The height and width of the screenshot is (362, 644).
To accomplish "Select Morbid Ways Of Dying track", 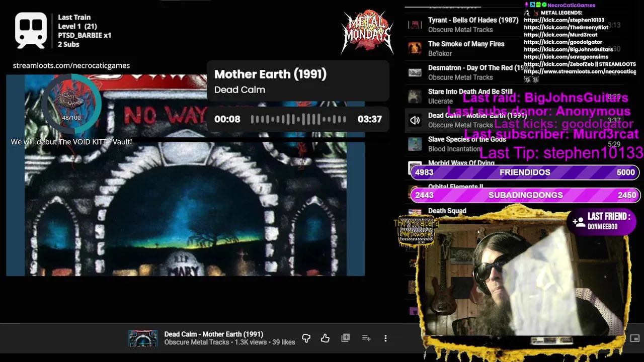I will pyautogui.click(x=461, y=163).
